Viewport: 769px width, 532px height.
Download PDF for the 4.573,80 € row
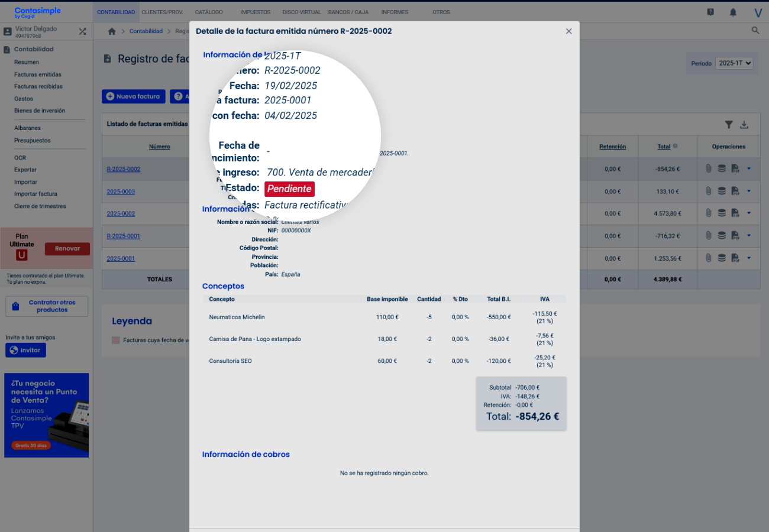tap(735, 213)
